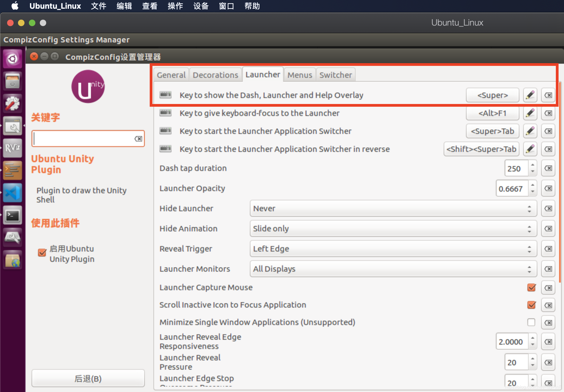This screenshot has height=392, width=564.
Task: Reset Launcher Application Switcher key
Action: (548, 131)
